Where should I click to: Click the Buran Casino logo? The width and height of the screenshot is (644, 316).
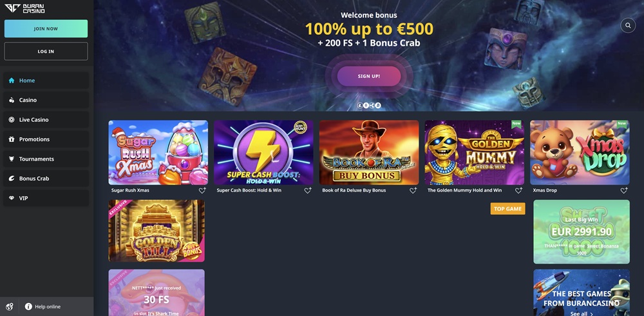tap(24, 8)
